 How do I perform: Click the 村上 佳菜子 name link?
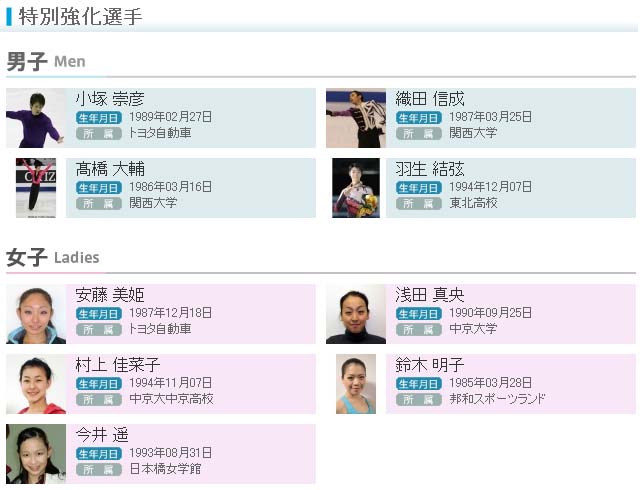point(118,365)
